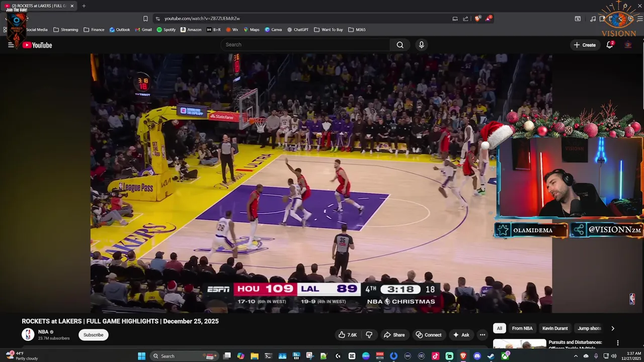Open the Canva bookmark
Viewport: 644px width, 362px height.
pos(273,30)
